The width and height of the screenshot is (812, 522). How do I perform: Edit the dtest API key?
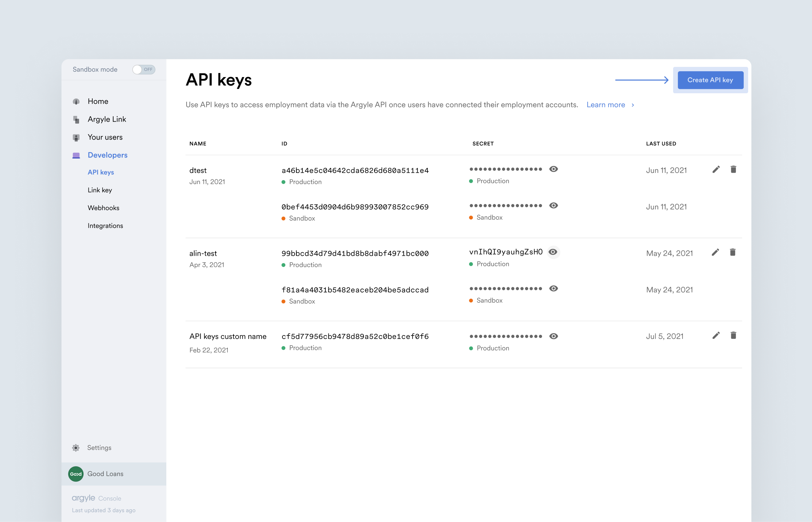click(716, 170)
